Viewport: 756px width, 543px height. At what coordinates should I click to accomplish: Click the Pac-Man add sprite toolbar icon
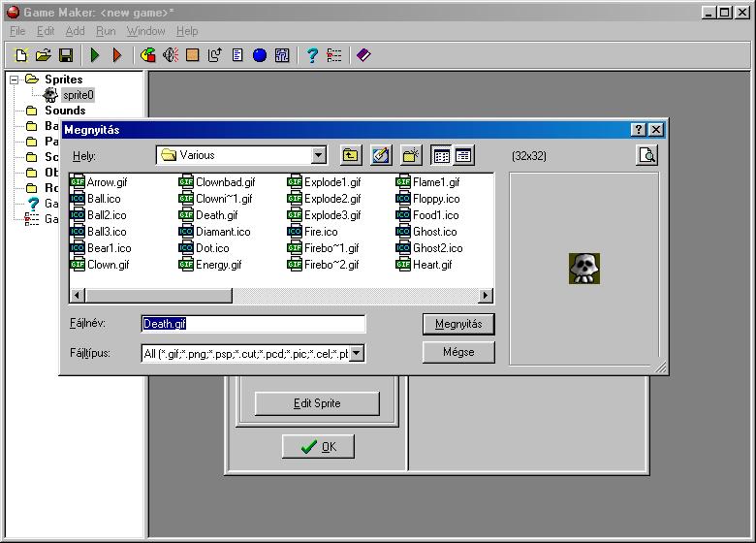[x=147, y=55]
